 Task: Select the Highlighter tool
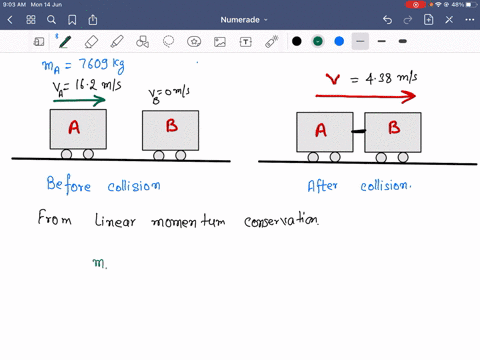pos(117,42)
